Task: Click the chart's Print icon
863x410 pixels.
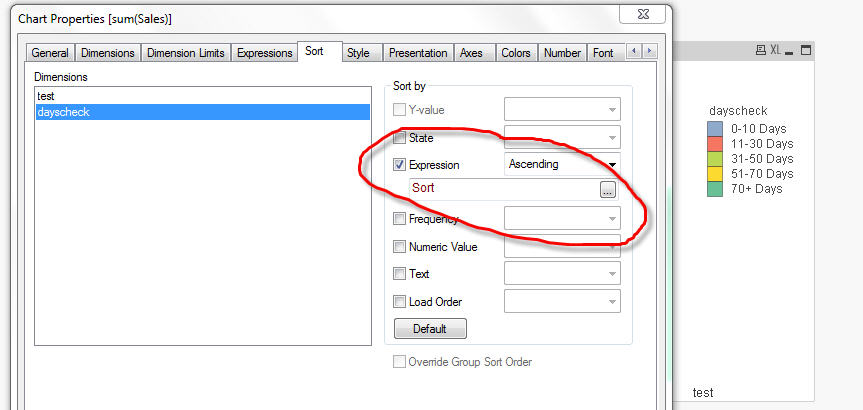Action: tap(759, 50)
